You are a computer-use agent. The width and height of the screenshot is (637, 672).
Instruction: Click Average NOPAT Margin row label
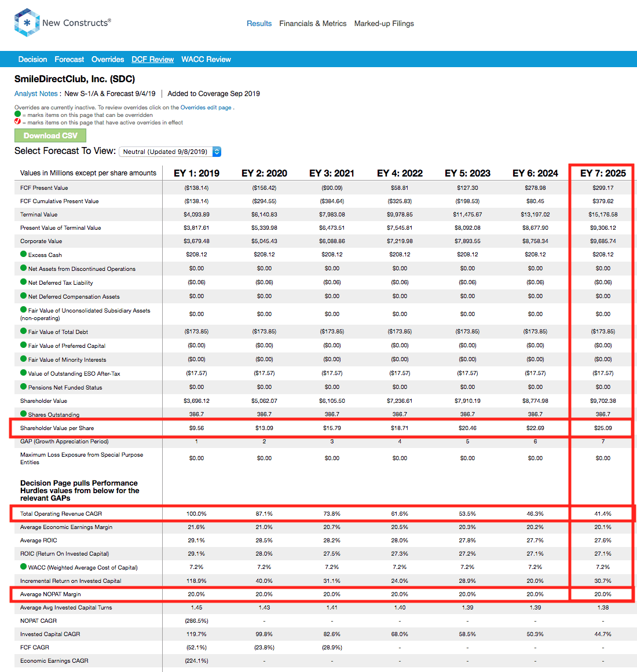click(x=50, y=594)
